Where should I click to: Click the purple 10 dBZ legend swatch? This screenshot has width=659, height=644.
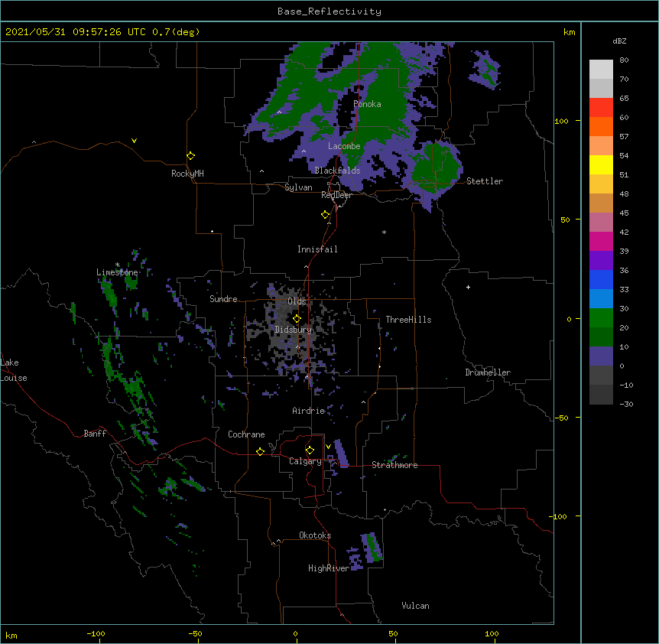click(601, 356)
